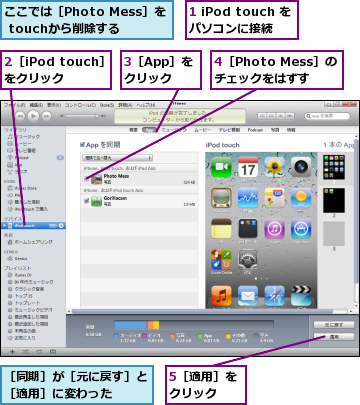360x405 pixels.
Task: Open the 90 年代ミュージック playlist
Action: click(31, 282)
